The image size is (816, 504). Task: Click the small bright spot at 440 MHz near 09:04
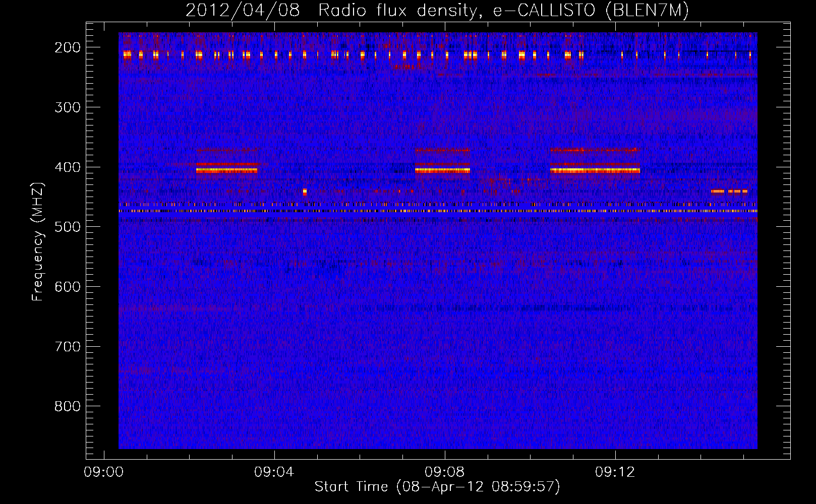[x=305, y=192]
